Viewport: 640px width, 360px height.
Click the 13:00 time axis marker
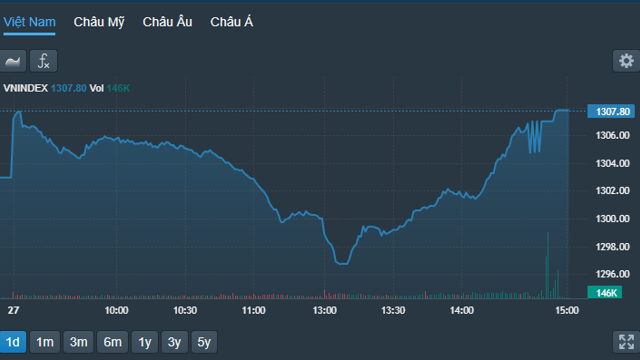[x=324, y=311]
